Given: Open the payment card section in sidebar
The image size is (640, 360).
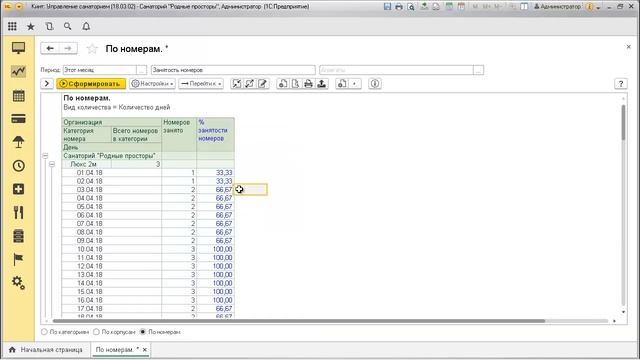Looking at the screenshot, I should pyautogui.click(x=18, y=119).
